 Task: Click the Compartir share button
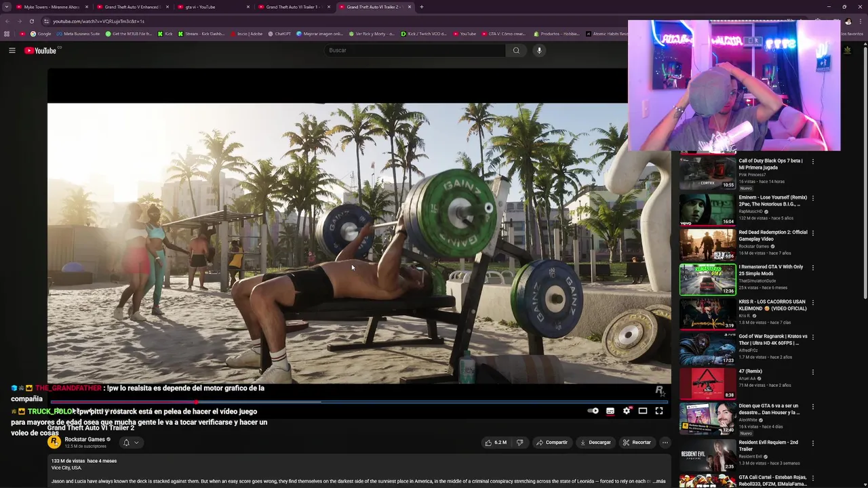(551, 443)
